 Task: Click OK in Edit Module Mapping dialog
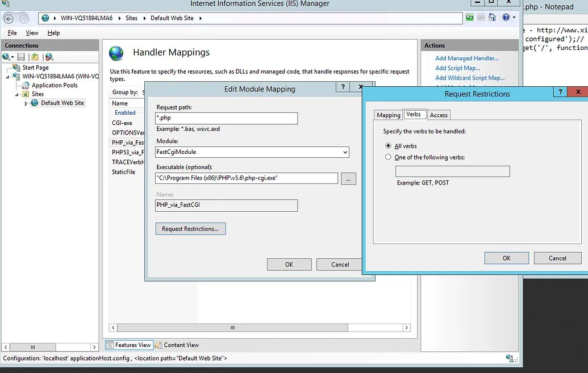[289, 265]
